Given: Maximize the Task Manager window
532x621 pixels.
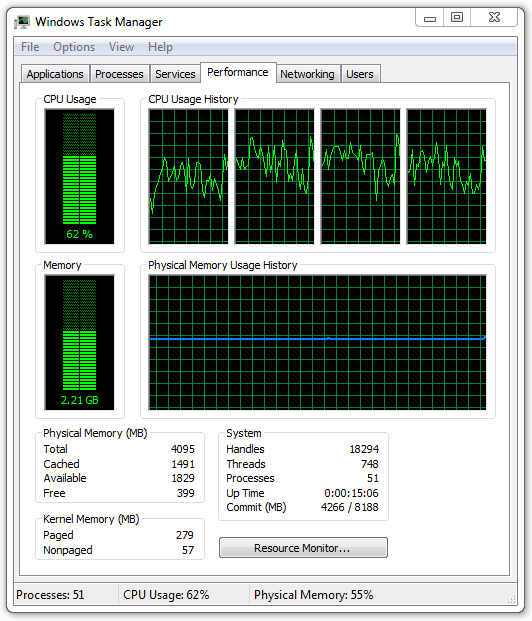Looking at the screenshot, I should [457, 17].
